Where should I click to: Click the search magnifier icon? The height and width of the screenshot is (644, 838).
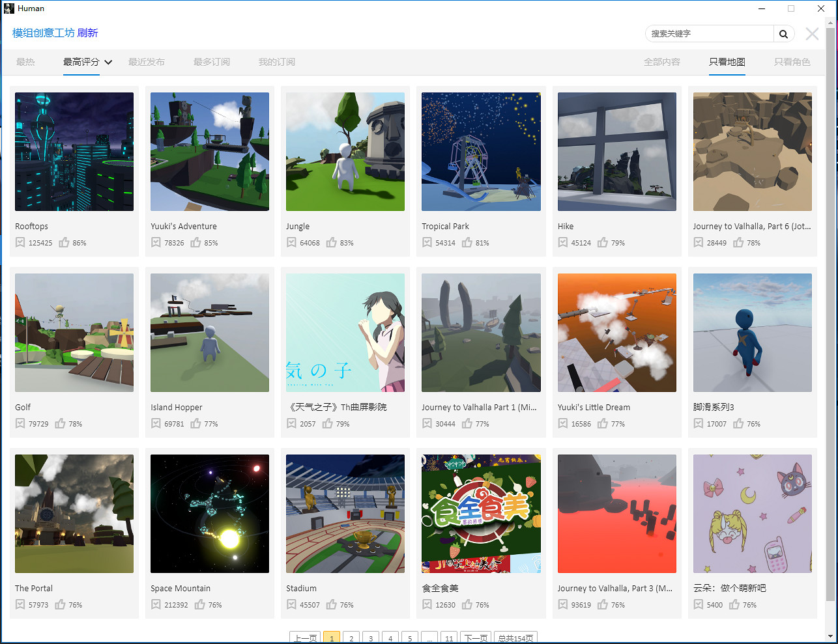pos(784,33)
